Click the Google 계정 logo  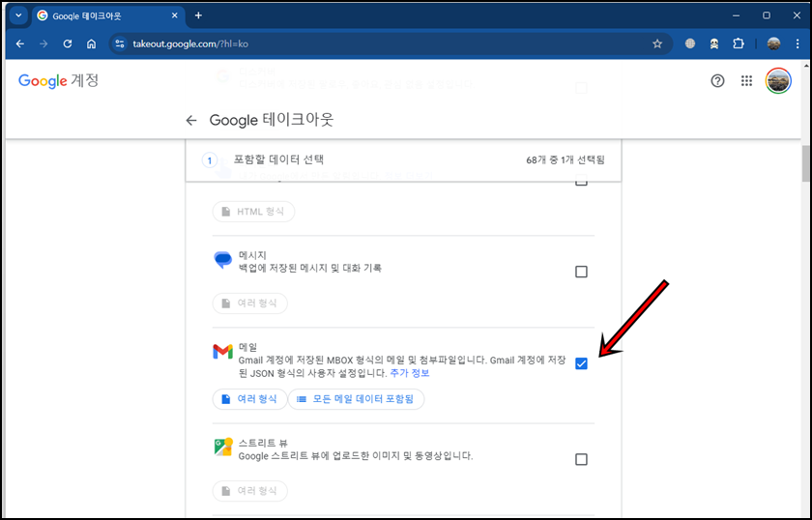click(58, 81)
